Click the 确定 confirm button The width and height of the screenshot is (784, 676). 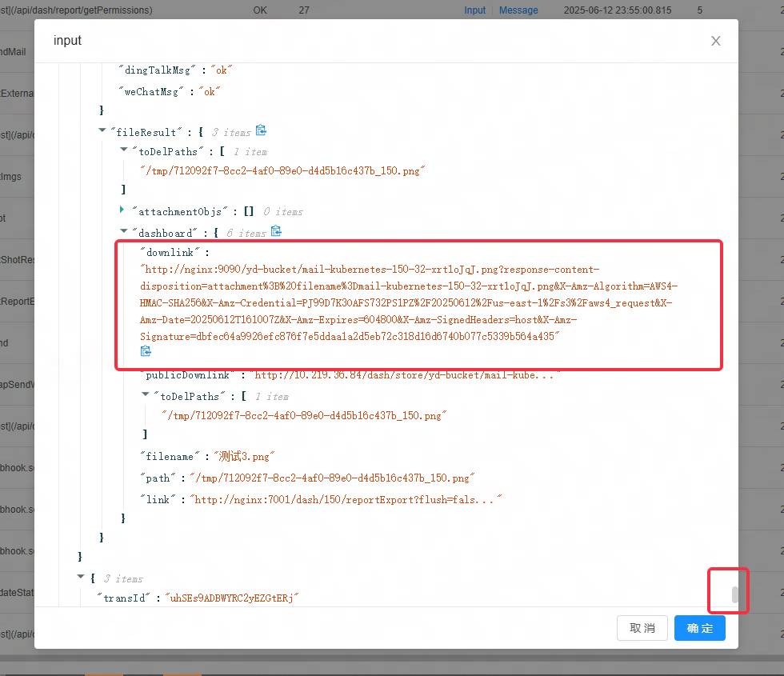[699, 628]
